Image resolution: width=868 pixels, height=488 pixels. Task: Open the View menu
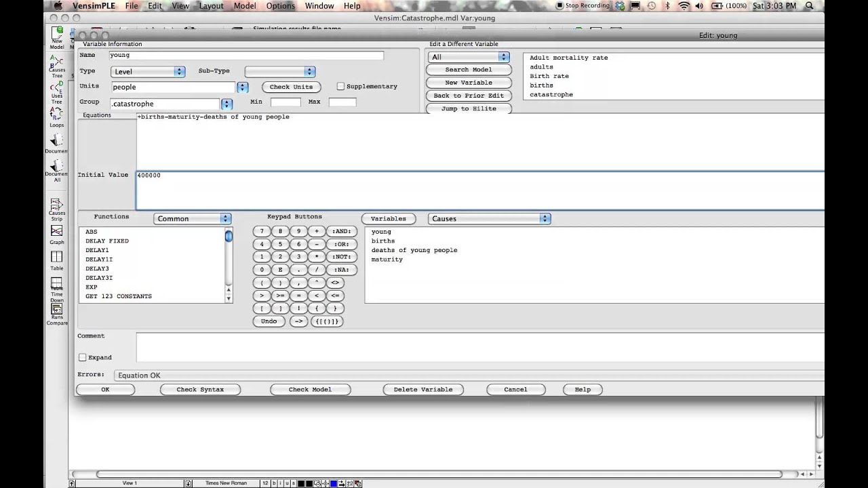point(180,5)
